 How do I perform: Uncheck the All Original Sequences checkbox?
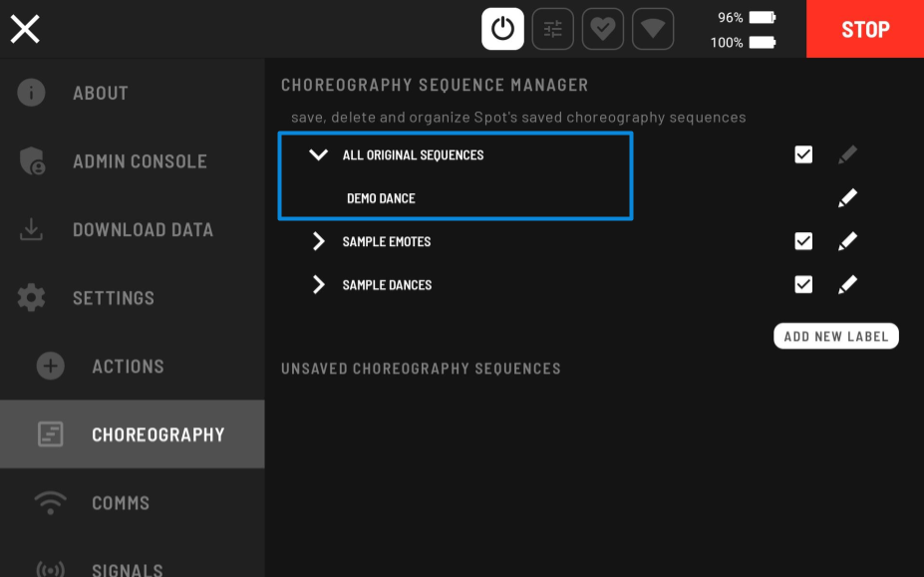coord(803,154)
